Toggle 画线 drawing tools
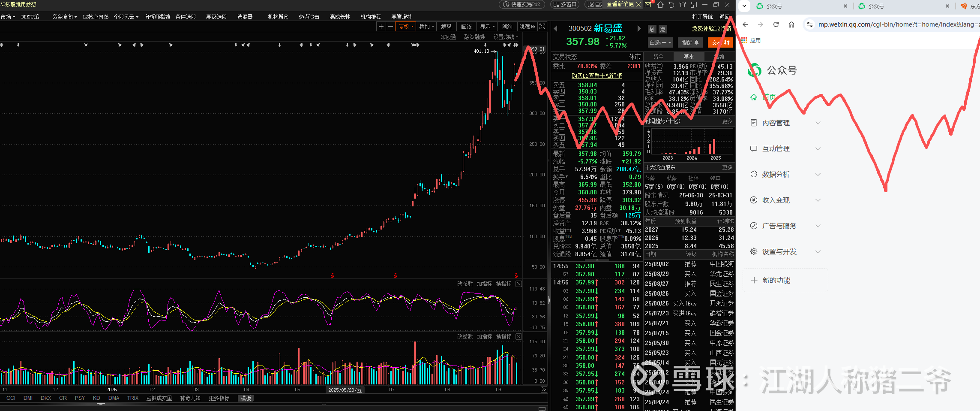 point(466,27)
